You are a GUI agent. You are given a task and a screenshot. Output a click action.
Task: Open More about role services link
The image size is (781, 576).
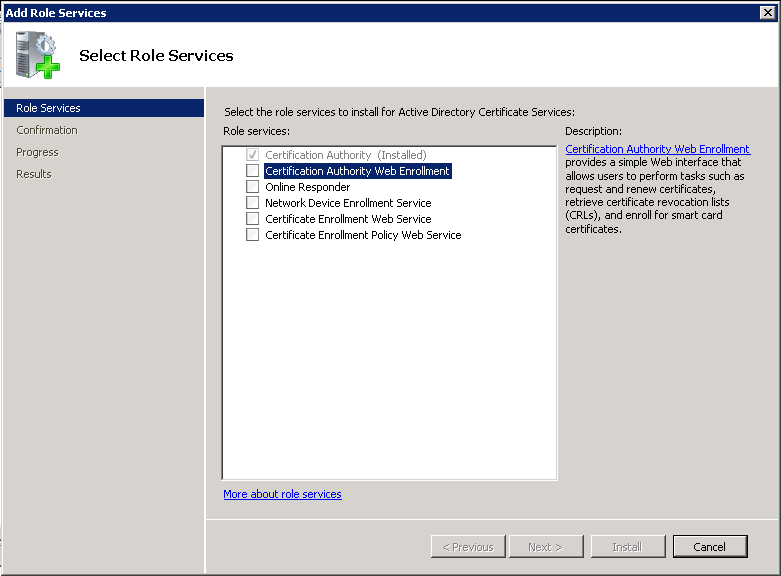click(x=282, y=494)
